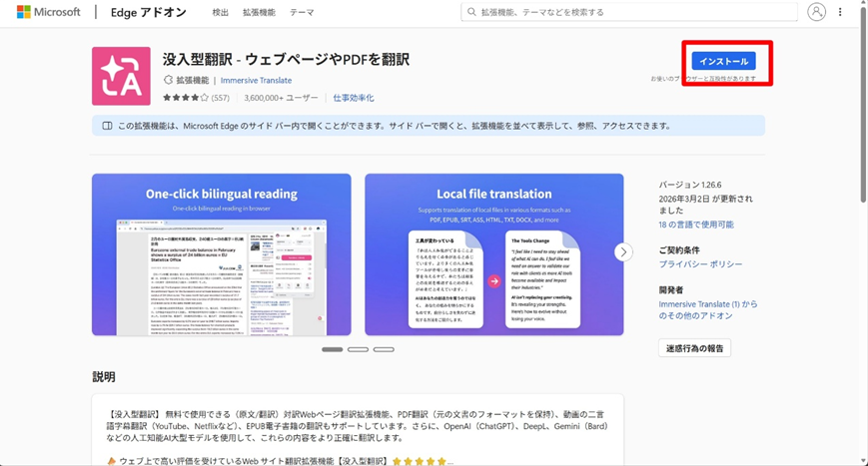
Task: Click the 迷惑行為の報告 button
Action: [x=695, y=348]
